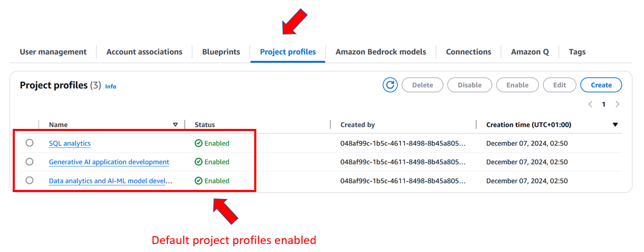Click page number 1 in pagination
This screenshot has height=252, width=644.
pyautogui.click(x=603, y=105)
